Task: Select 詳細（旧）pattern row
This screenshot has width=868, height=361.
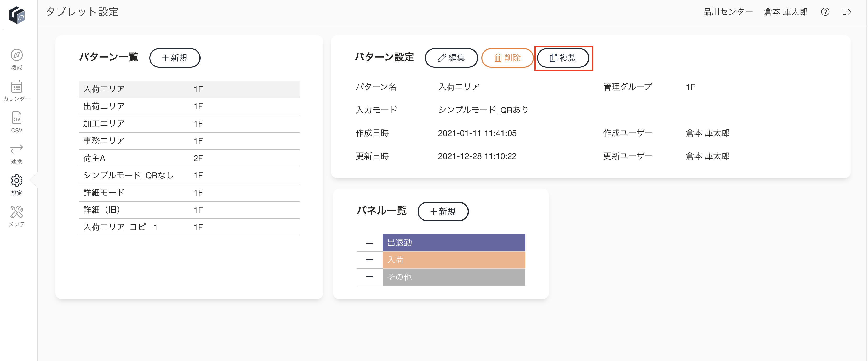Action: [189, 210]
